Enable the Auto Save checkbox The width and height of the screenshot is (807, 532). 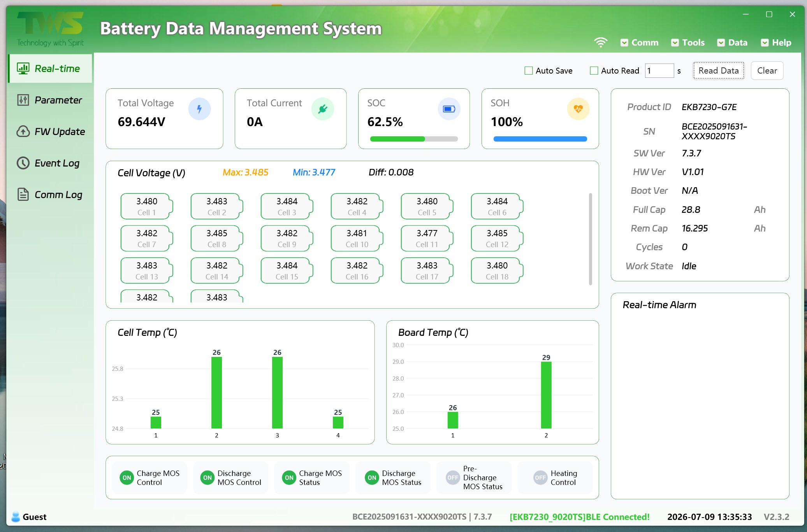pos(528,71)
